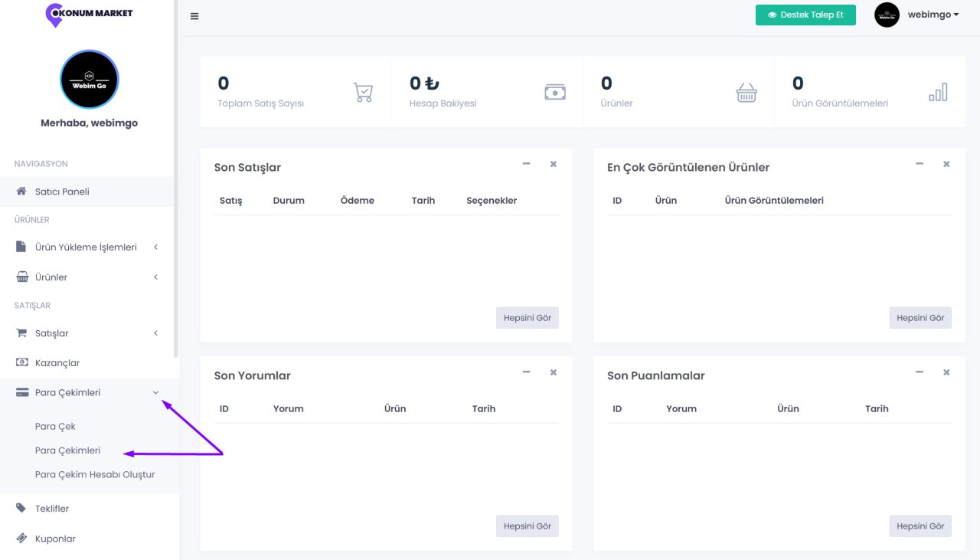Click the ticket icon beside Kuponlar
980x560 pixels.
coord(21,539)
